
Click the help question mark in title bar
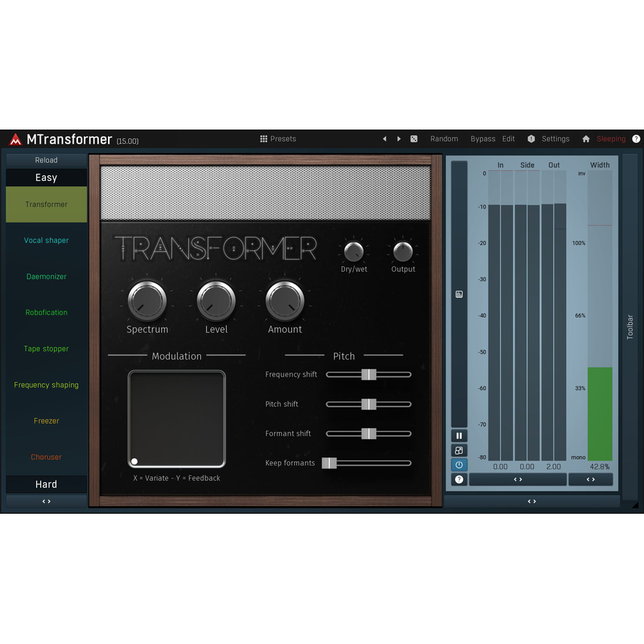(636, 139)
